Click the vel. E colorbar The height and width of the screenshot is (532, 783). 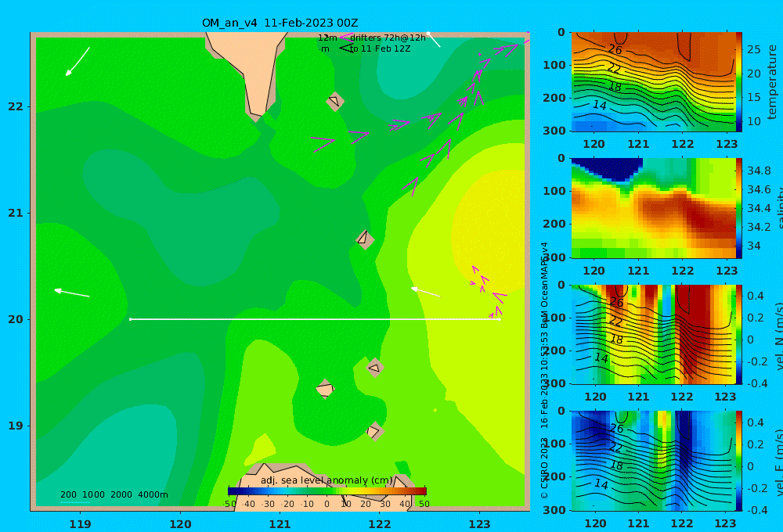[x=739, y=461]
